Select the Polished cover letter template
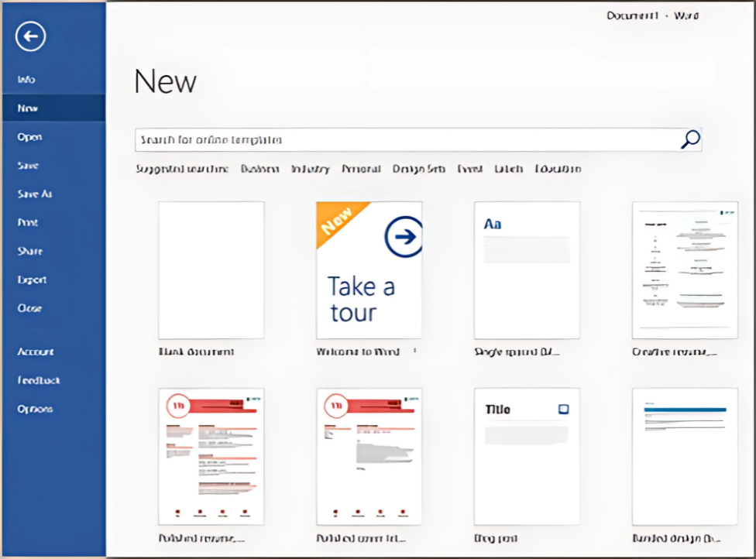This screenshot has height=559, width=756. [x=369, y=456]
